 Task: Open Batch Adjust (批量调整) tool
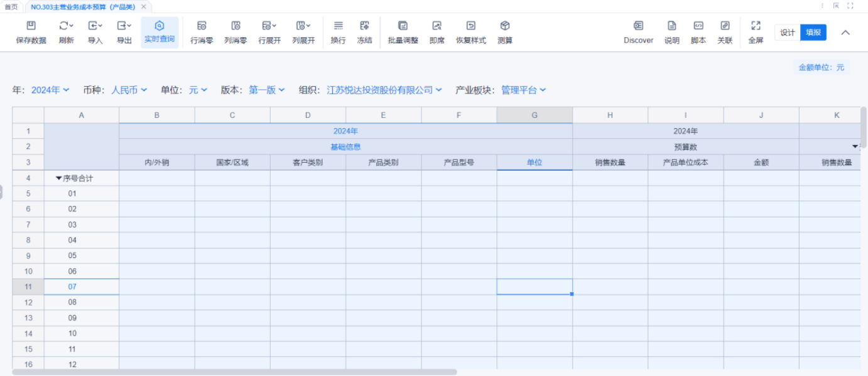click(403, 26)
